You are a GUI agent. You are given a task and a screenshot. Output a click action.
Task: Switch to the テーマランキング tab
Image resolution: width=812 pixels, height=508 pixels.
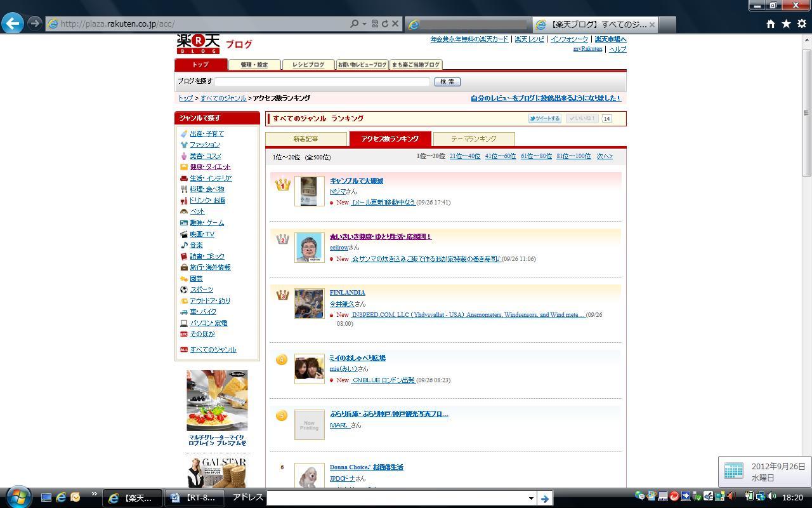pos(473,138)
